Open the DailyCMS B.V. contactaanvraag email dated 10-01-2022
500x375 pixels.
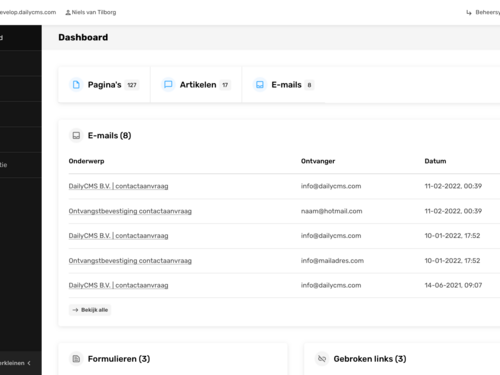(x=118, y=236)
